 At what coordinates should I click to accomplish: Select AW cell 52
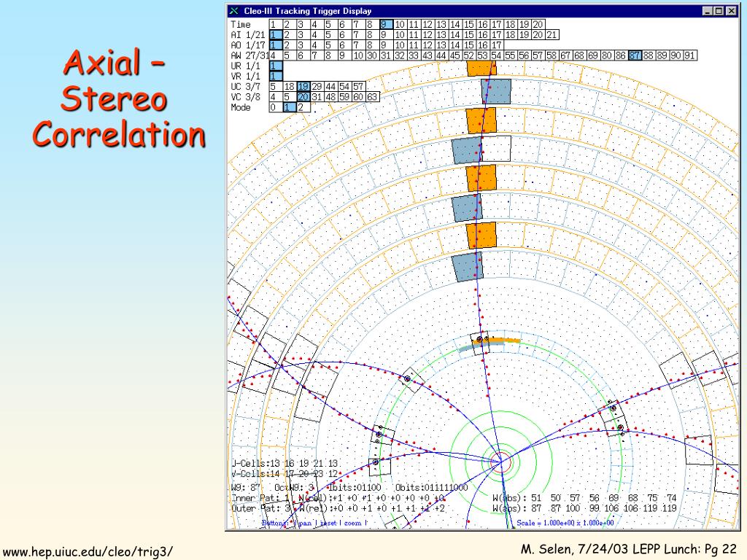click(x=469, y=55)
